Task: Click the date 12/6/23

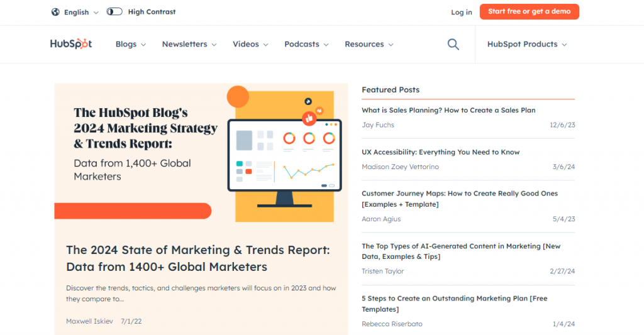Action: coord(562,125)
